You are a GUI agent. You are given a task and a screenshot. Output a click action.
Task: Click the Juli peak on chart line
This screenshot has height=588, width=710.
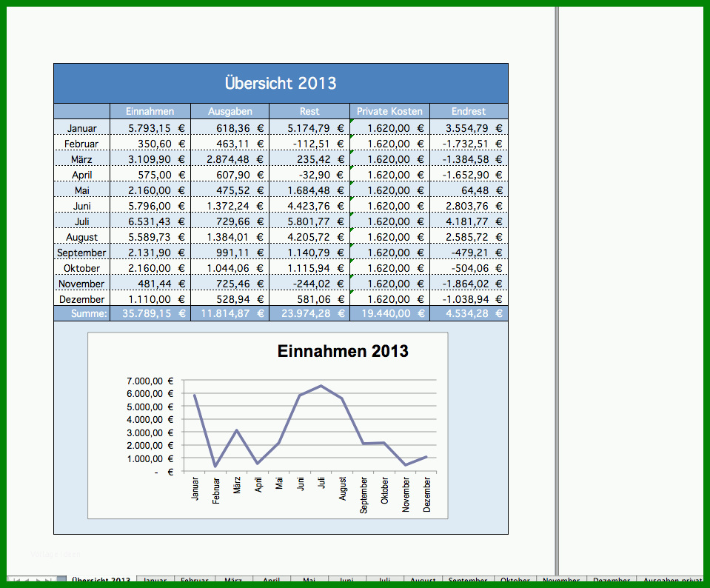[x=321, y=386]
